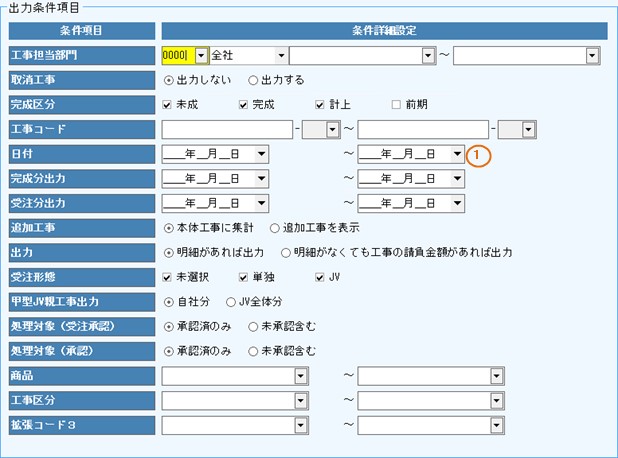Click the orange circled number 1 marker
This screenshot has height=458, width=618.
481,154
